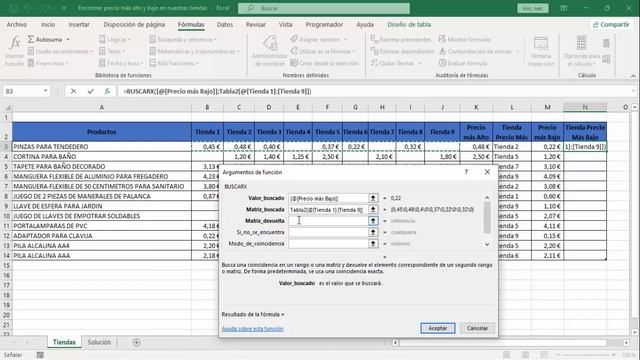This screenshot has width=640, height=360.
Task: Open the Financieras functions dropdown
Action: [x=48, y=63]
